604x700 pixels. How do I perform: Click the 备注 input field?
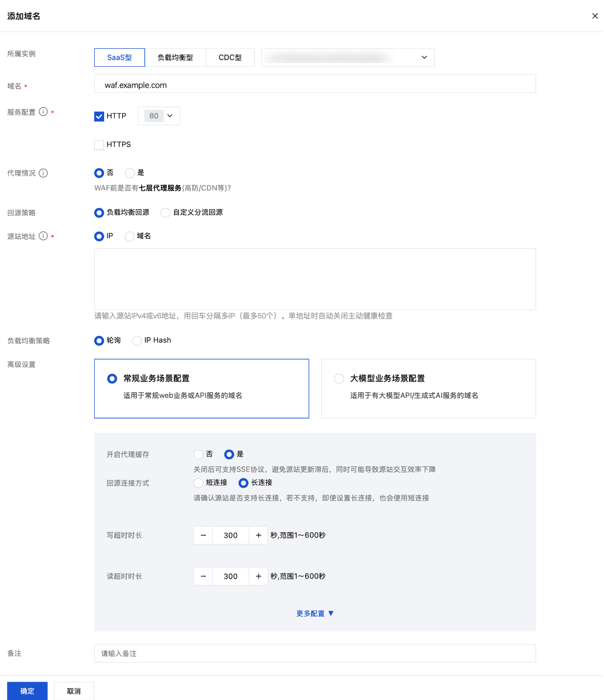(315, 654)
